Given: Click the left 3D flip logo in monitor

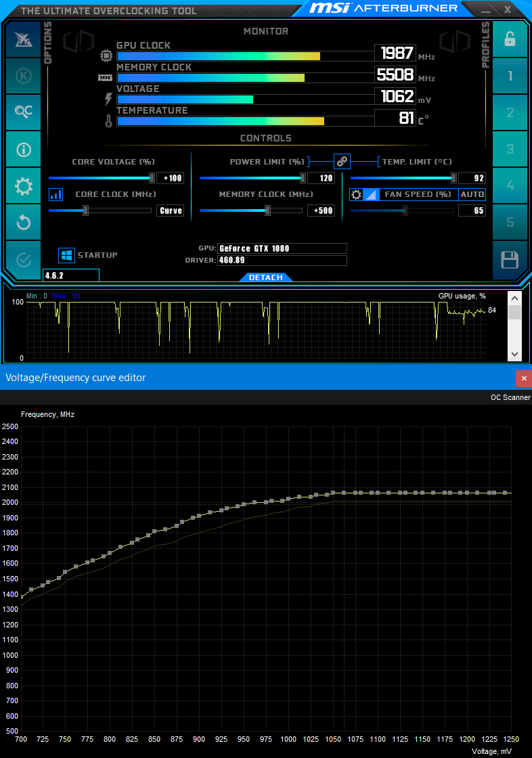Looking at the screenshot, I should (78, 41).
